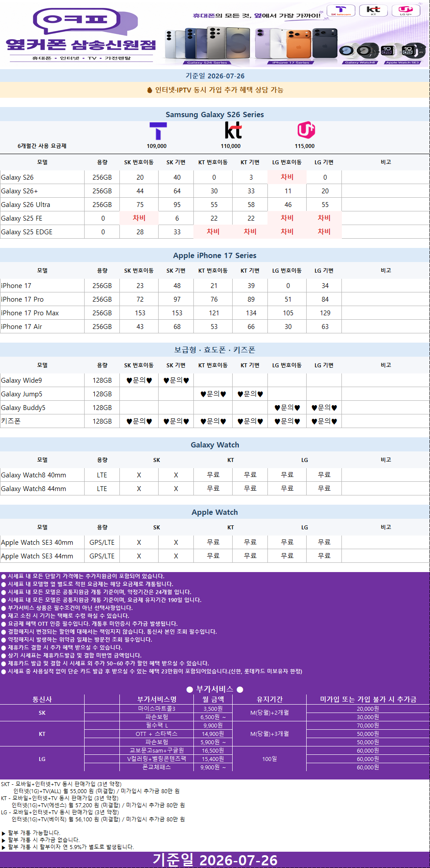Select the Apple Watch section header
Viewport: 430px width, 868px height.
click(x=215, y=512)
